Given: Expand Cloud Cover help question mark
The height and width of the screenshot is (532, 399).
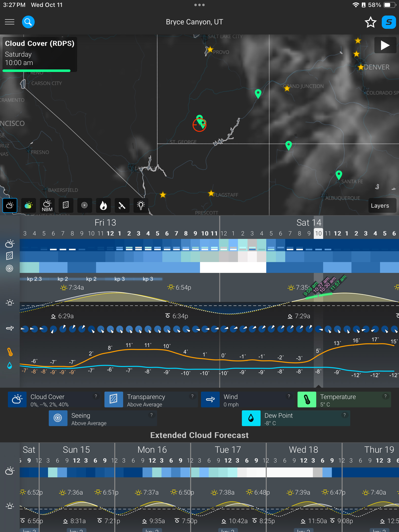Looking at the screenshot, I should (x=96, y=396).
